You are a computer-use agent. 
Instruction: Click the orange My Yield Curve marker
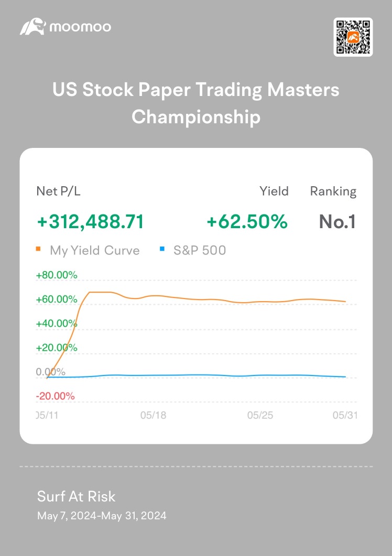(x=38, y=250)
